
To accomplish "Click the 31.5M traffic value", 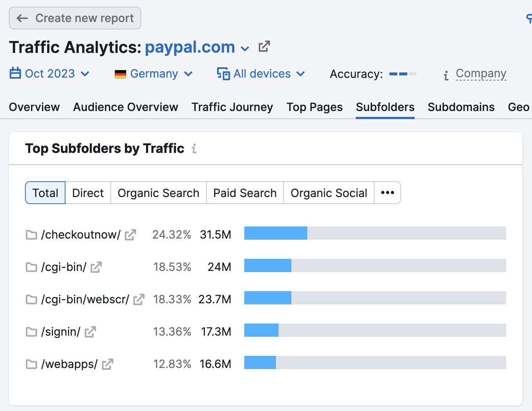I will click(216, 235).
